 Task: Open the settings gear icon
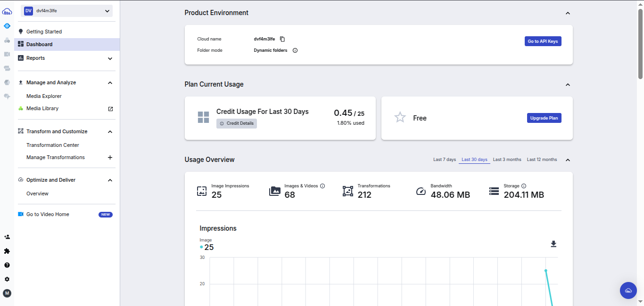7,279
